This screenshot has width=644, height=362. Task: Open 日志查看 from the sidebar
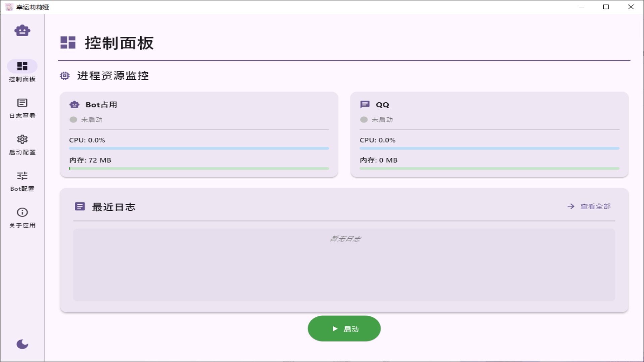[22, 103]
